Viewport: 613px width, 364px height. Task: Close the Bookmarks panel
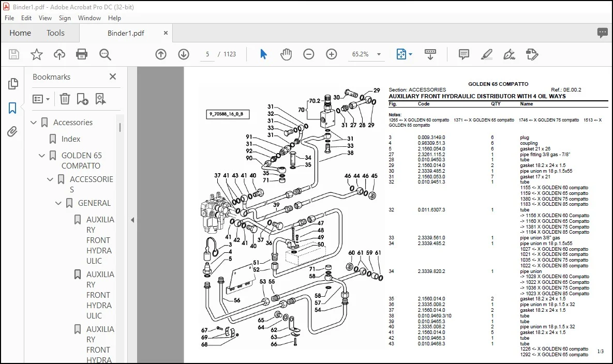click(113, 77)
